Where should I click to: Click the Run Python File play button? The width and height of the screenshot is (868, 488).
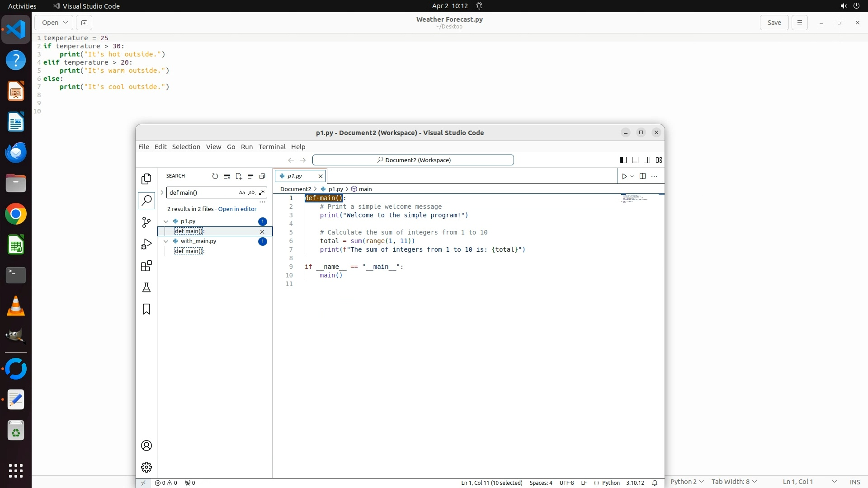[624, 176]
